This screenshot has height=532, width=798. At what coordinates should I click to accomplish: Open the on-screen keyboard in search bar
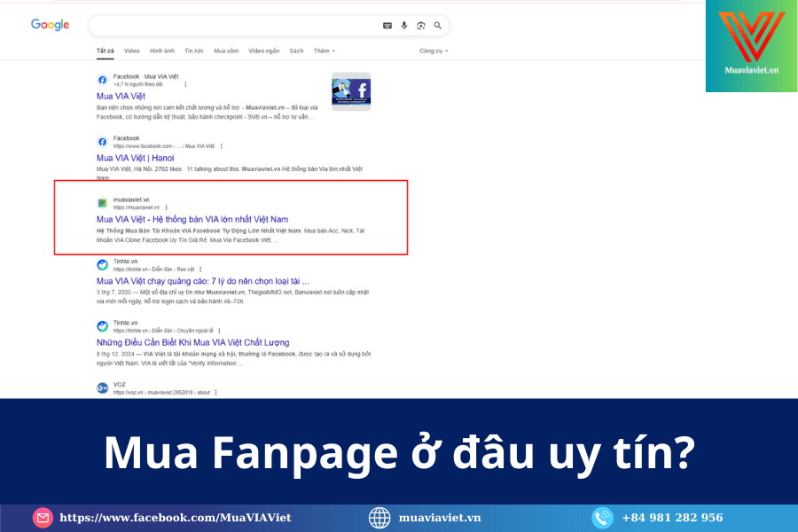coord(387,26)
